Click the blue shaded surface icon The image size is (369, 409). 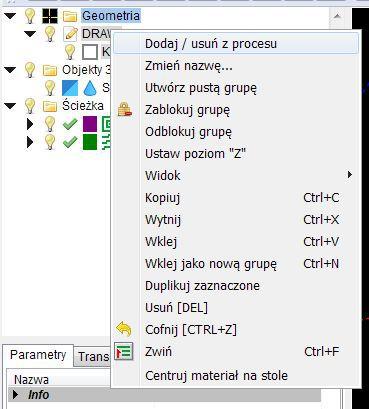coord(70,88)
